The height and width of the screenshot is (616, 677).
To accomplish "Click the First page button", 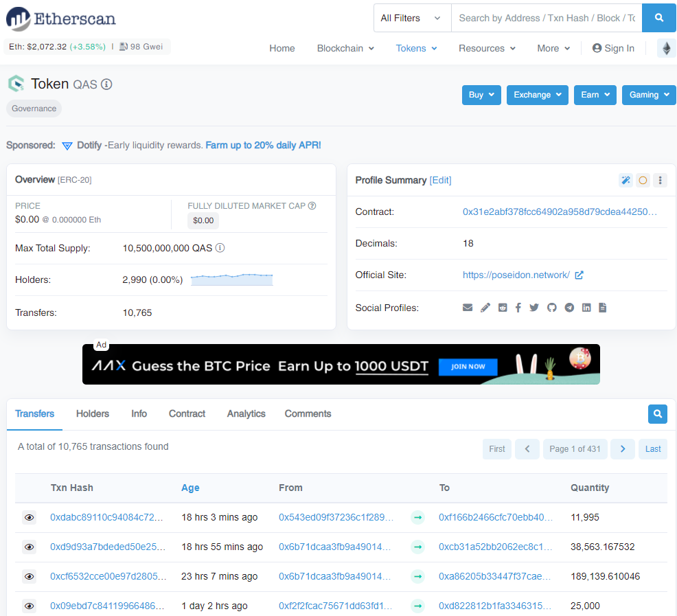I will tap(497, 449).
